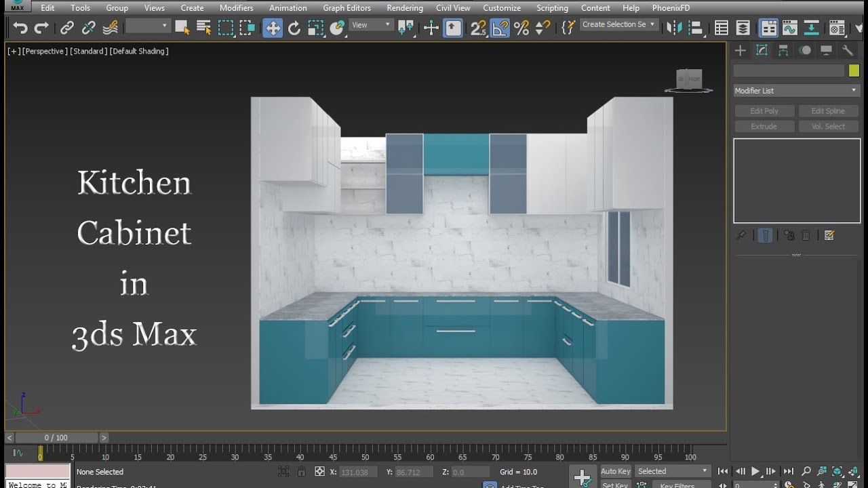Switch to the Display panel tab

[x=826, y=50]
